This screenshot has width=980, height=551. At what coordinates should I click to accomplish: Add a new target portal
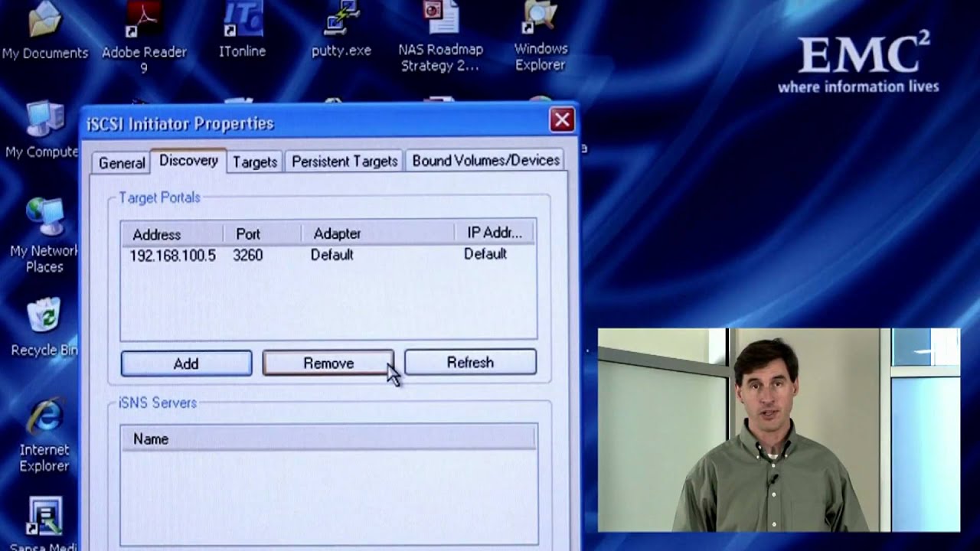pyautogui.click(x=186, y=364)
